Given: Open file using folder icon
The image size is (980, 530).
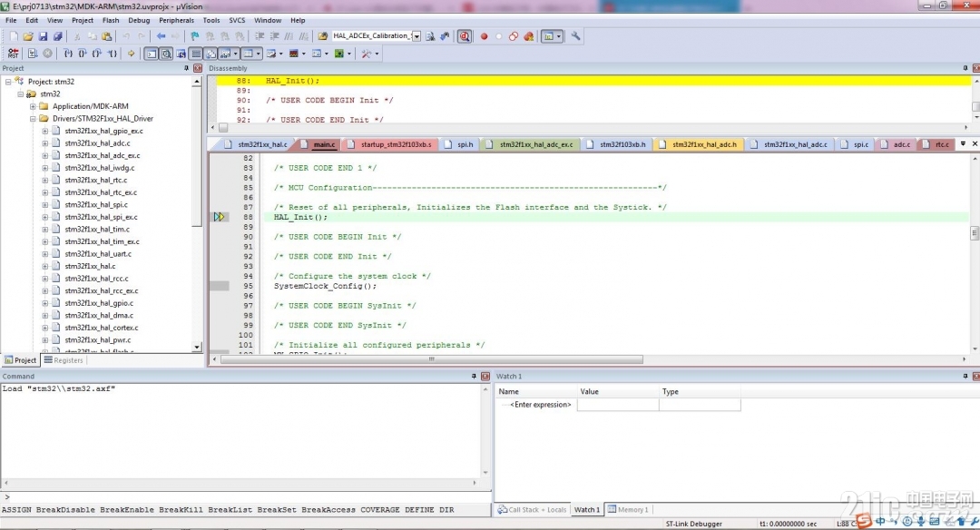Looking at the screenshot, I should (28, 36).
